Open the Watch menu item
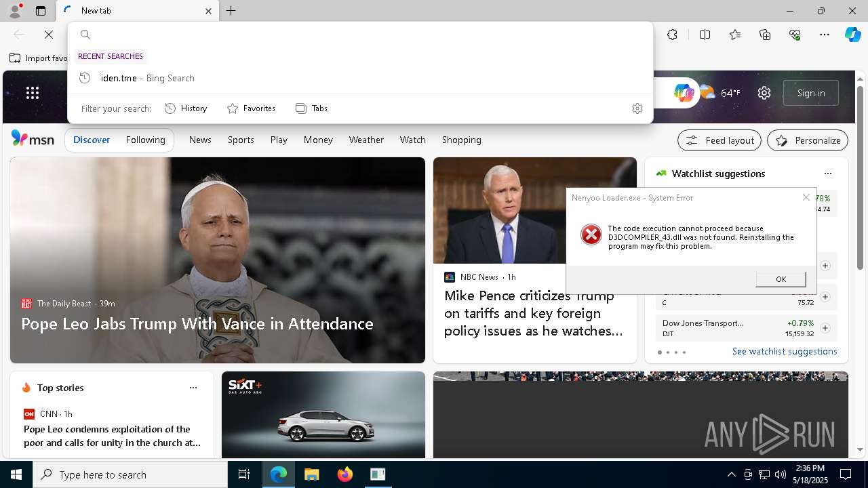 [412, 140]
